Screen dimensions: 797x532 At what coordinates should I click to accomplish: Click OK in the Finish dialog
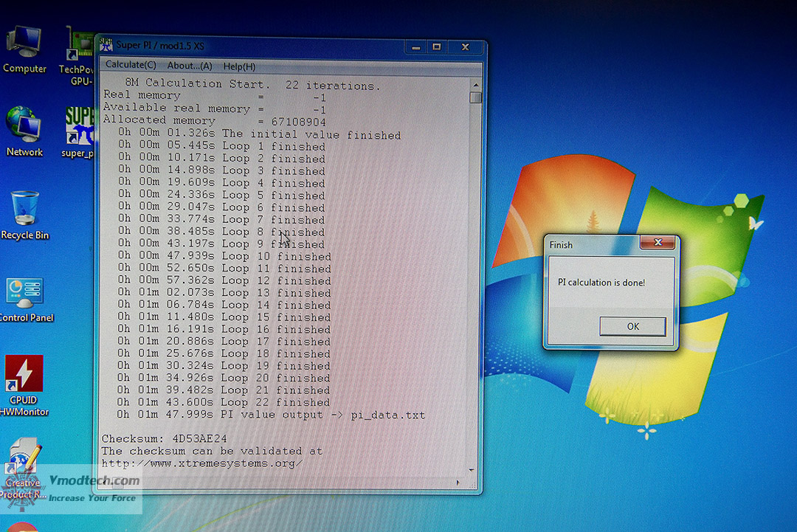click(x=633, y=326)
